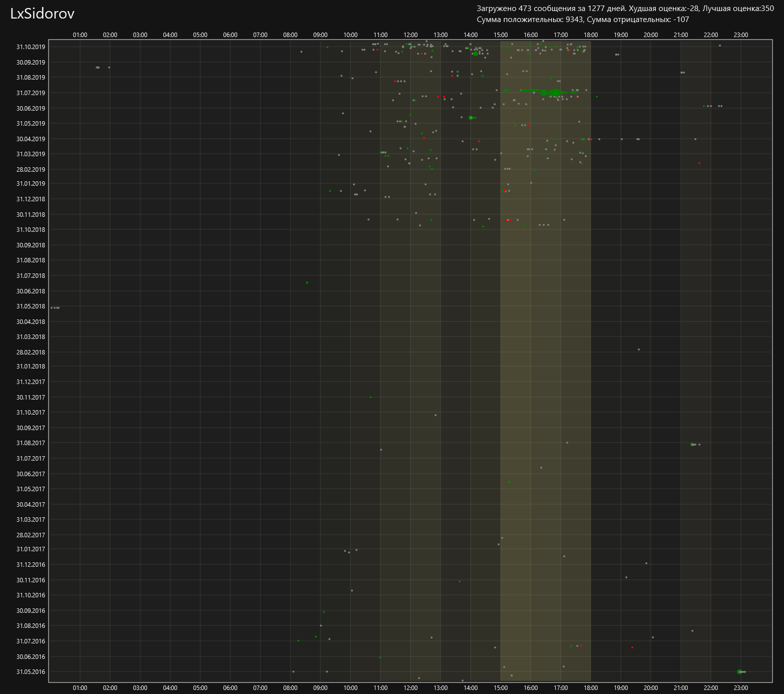Screen dimensions: 784x694
Task: Click the 12:00 label on the top time axis
Action: [x=411, y=35]
